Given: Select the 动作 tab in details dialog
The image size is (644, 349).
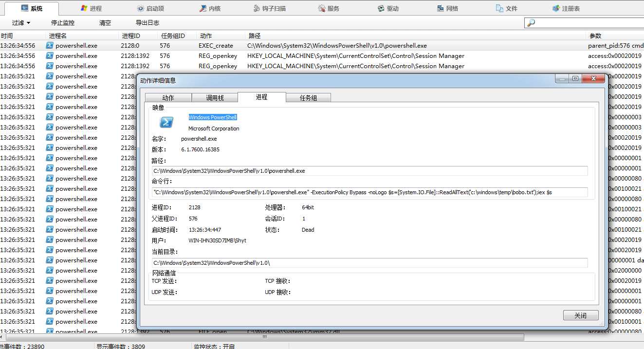Looking at the screenshot, I should [168, 98].
